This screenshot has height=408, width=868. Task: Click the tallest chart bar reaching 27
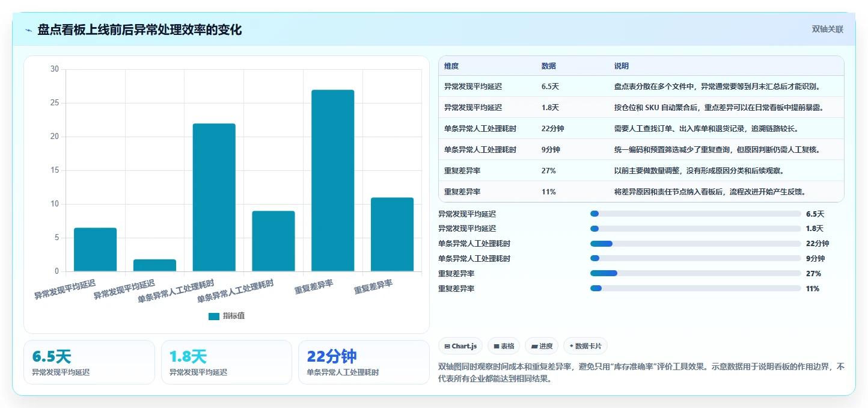[333, 181]
